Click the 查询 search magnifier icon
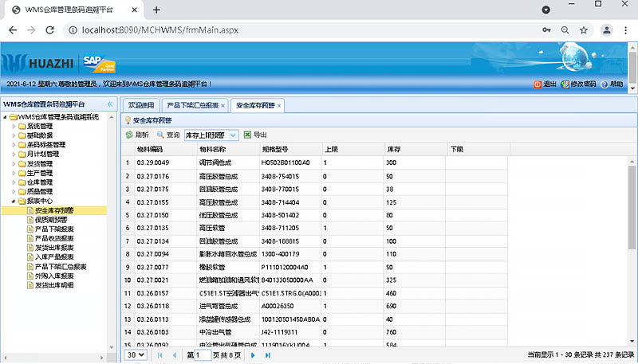 160,135
